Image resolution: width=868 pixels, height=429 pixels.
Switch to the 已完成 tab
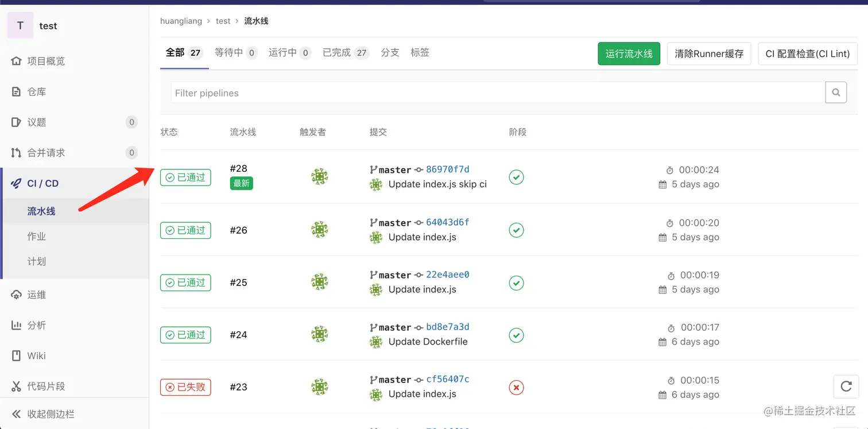coord(346,53)
